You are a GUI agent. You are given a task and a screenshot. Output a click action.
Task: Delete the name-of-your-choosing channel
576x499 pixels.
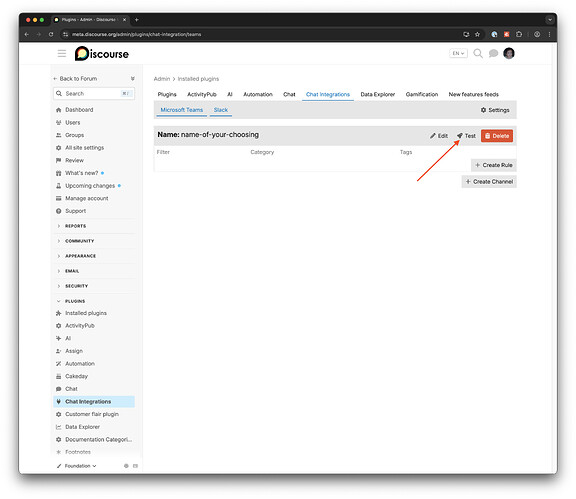click(x=497, y=136)
